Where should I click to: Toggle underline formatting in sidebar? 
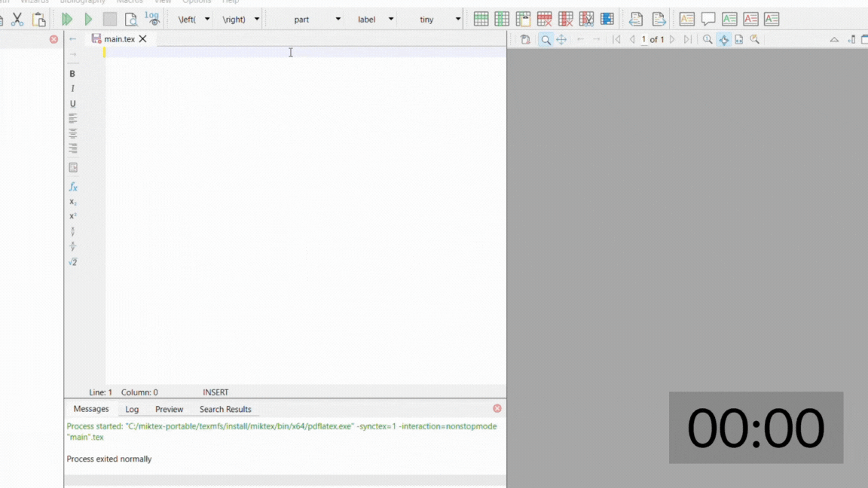[73, 104]
